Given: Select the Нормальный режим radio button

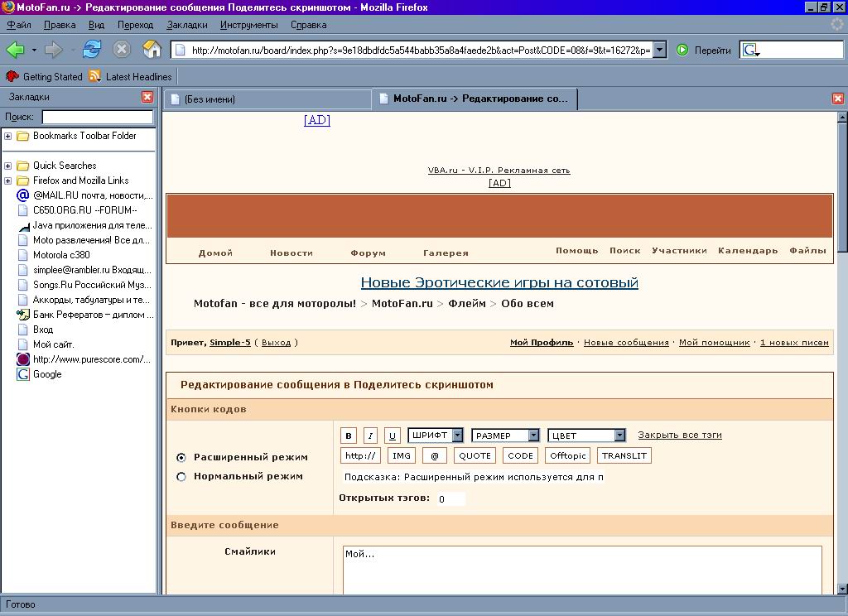Looking at the screenshot, I should click(181, 476).
